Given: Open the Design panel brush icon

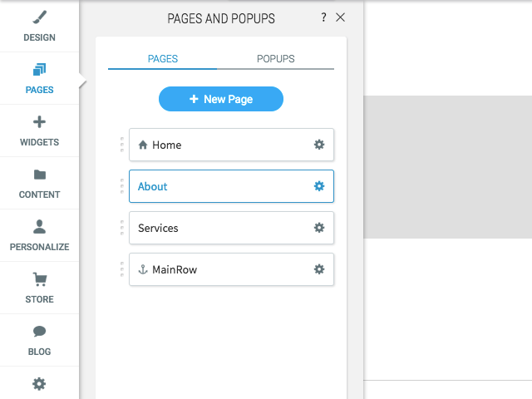Looking at the screenshot, I should (40, 17).
